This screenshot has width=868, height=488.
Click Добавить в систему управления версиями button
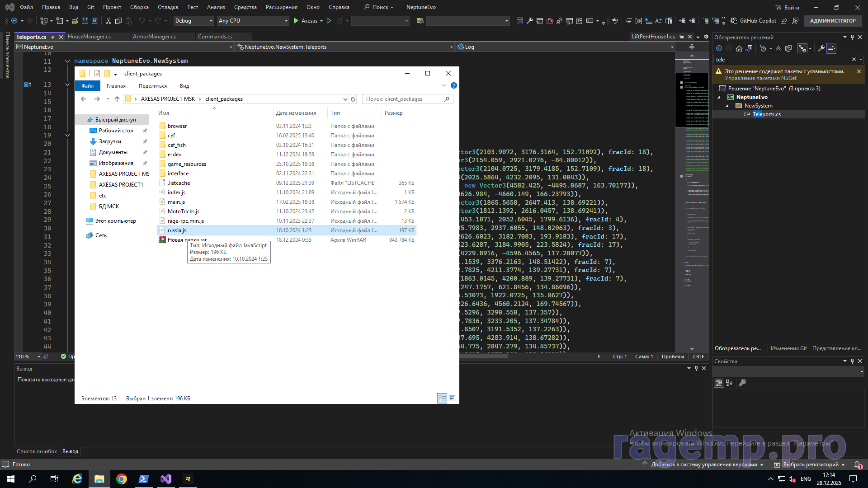pyautogui.click(x=703, y=465)
